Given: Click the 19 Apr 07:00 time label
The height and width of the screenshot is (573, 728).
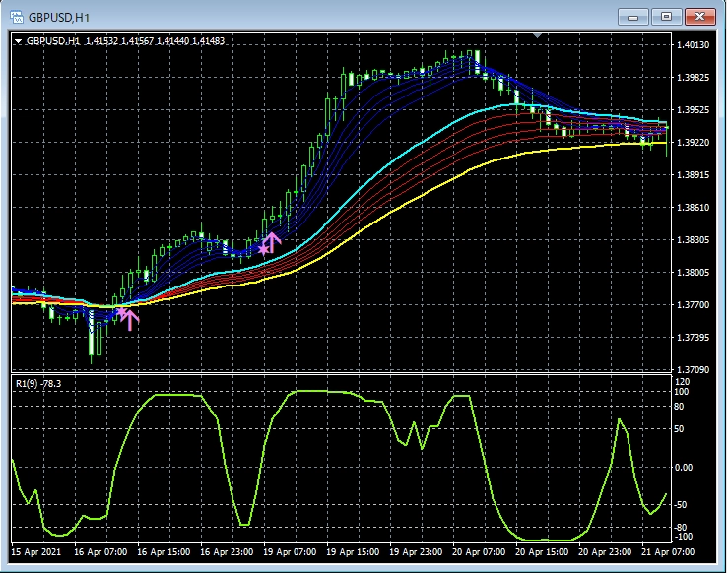Looking at the screenshot, I should [x=290, y=552].
